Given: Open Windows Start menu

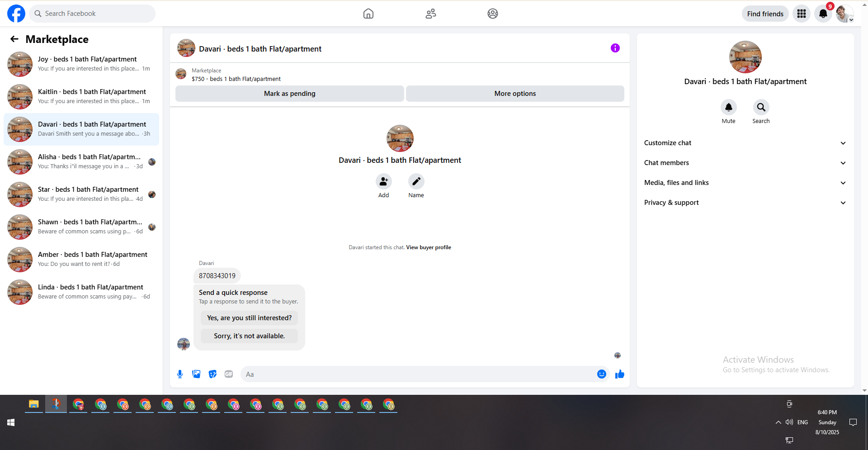Looking at the screenshot, I should [x=11, y=422].
